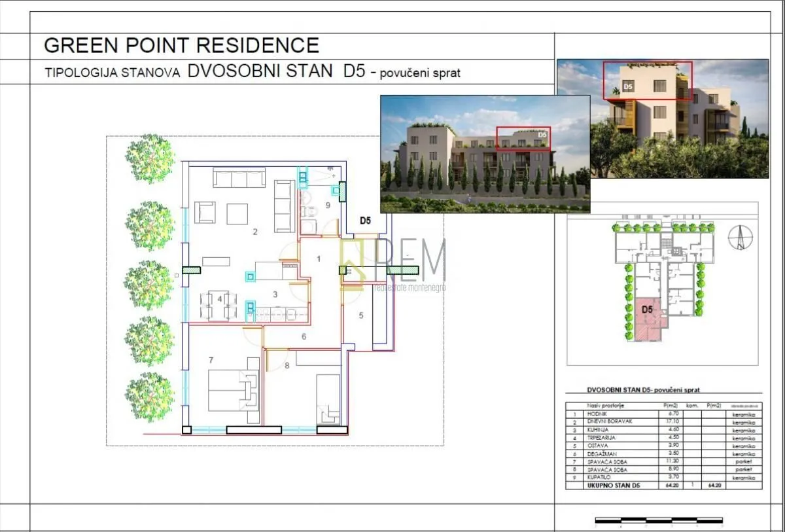Click room number 9 bathroom on the plan
The image size is (785, 532).
(x=328, y=205)
